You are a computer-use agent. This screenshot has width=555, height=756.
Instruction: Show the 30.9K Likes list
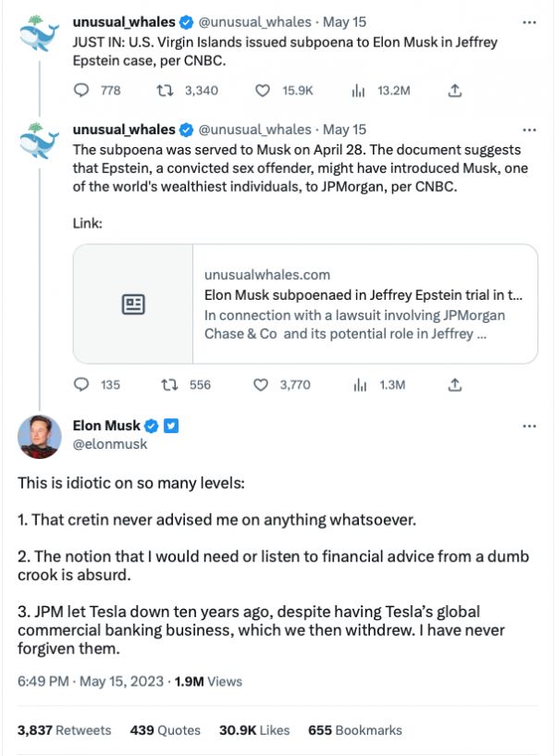(x=254, y=730)
